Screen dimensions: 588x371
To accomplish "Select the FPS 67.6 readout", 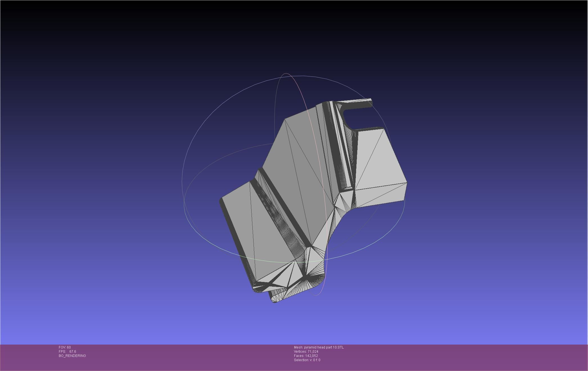I will [67, 352].
